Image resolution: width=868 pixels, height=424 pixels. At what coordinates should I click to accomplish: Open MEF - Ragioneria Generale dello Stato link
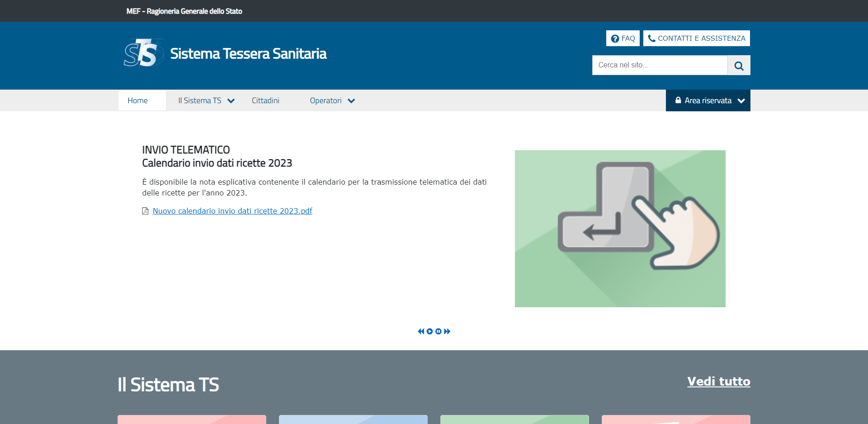[184, 11]
